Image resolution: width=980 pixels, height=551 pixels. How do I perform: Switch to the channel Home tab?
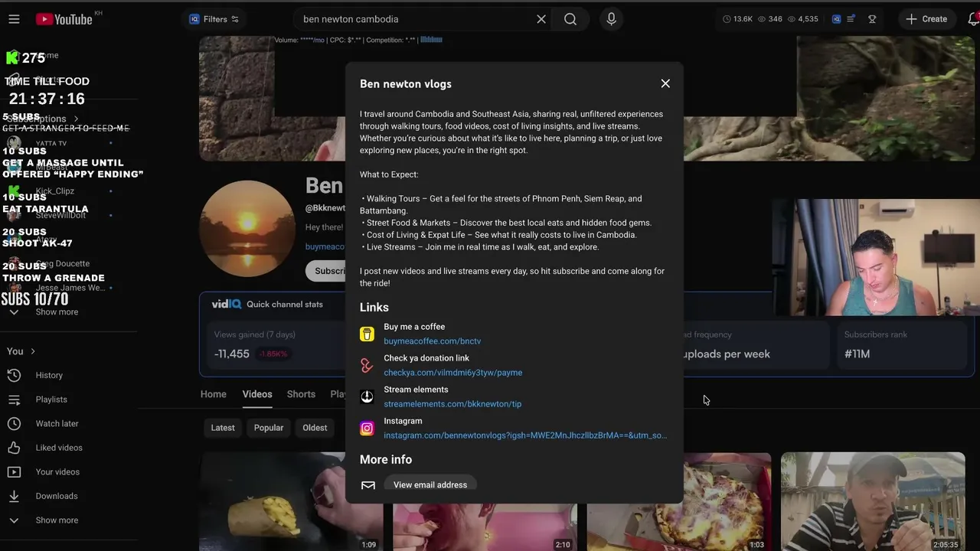pos(214,394)
